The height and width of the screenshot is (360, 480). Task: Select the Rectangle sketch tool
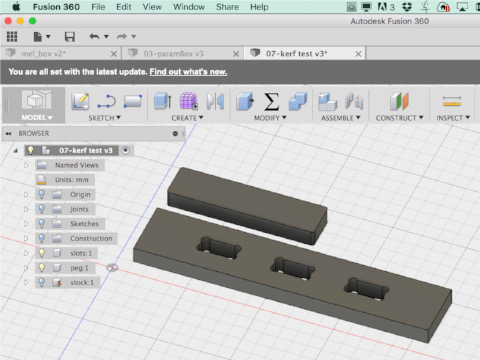133,101
